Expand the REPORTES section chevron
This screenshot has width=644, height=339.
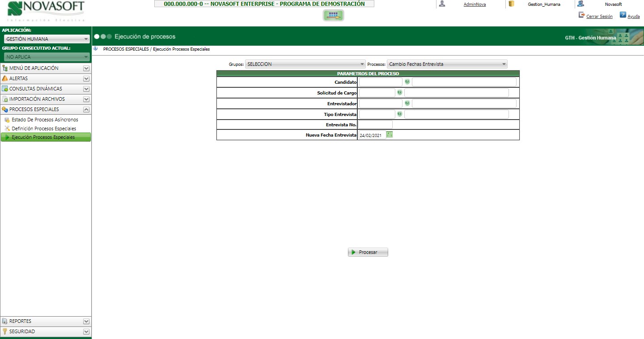[x=86, y=322]
